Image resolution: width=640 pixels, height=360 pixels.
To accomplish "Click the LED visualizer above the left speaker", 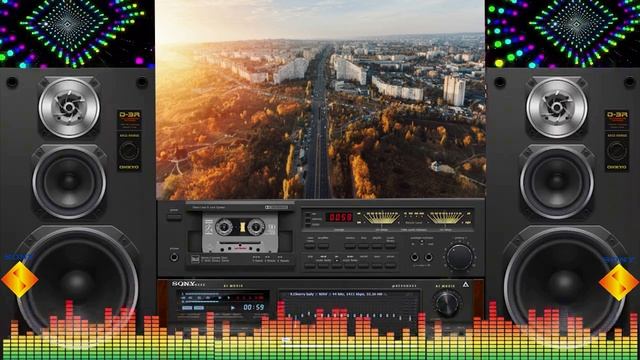I will click(x=77, y=33).
